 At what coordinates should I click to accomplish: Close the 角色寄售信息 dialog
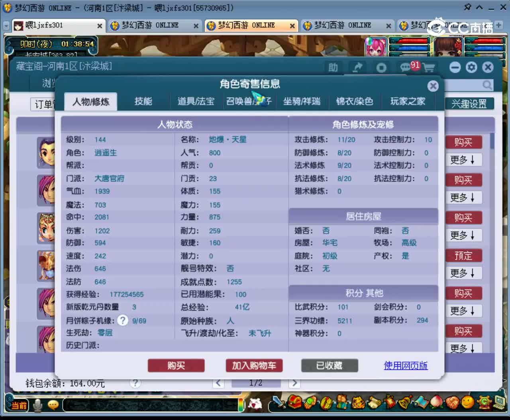click(433, 86)
